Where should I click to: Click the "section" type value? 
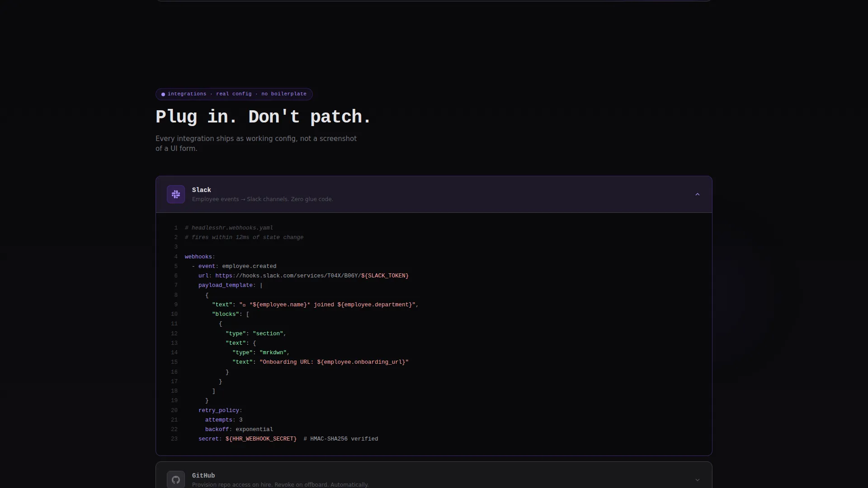click(268, 333)
